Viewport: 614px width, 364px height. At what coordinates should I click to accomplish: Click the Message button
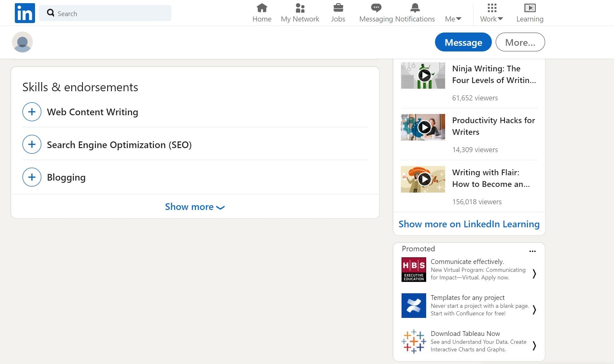(x=463, y=42)
